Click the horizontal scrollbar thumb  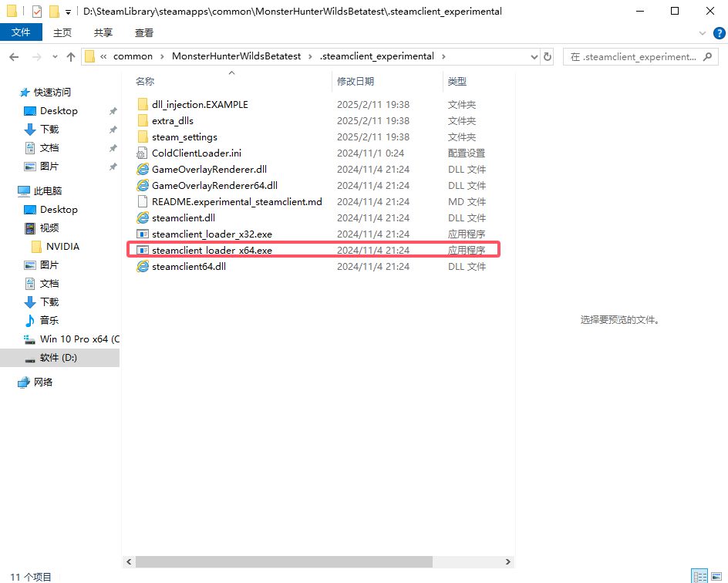click(284, 561)
